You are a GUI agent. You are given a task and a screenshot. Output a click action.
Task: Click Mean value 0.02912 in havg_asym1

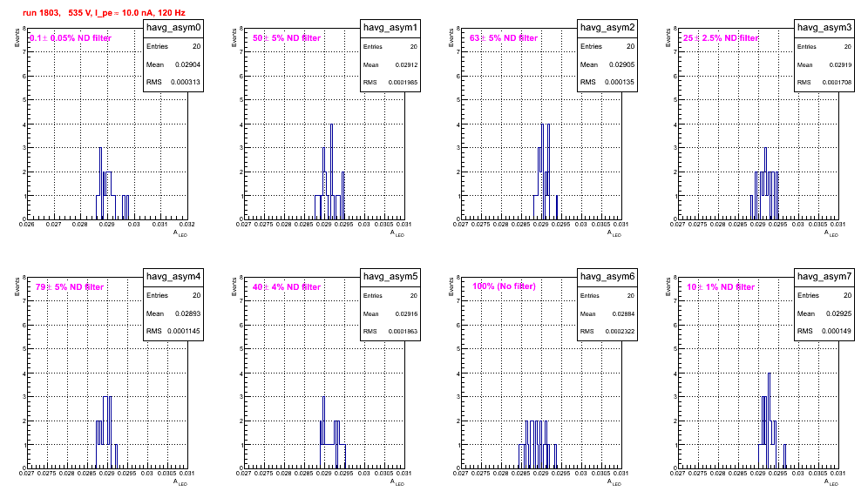coord(406,65)
